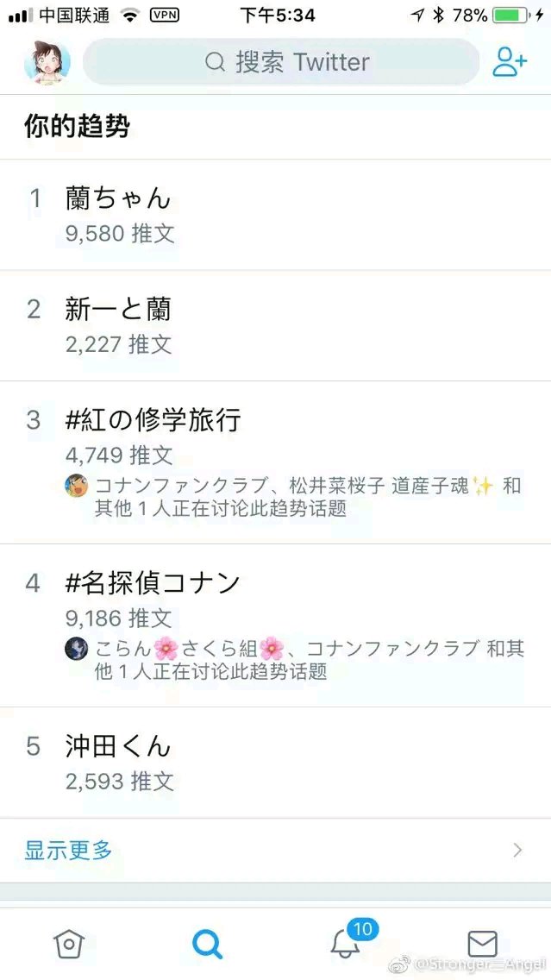Screen dimensions: 551x980
Task: Open the Home tab house icon
Action: click(x=69, y=943)
